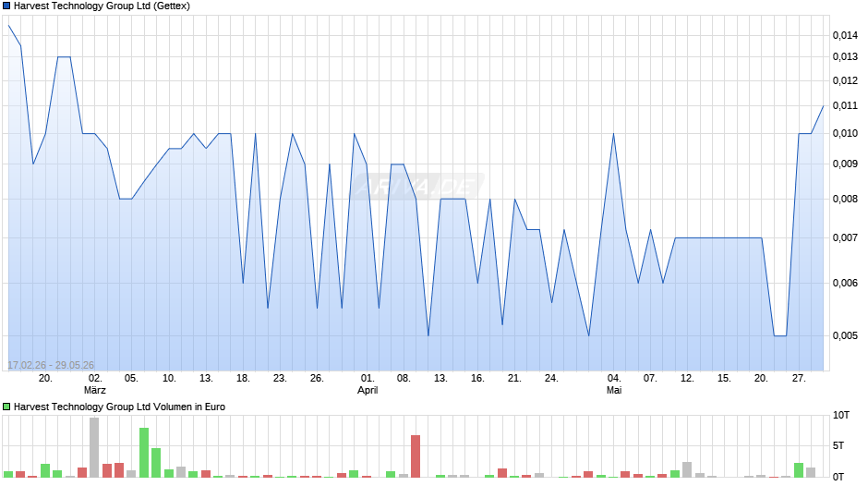Click the price spike to 0,010 at 04. Mai

tap(613, 134)
